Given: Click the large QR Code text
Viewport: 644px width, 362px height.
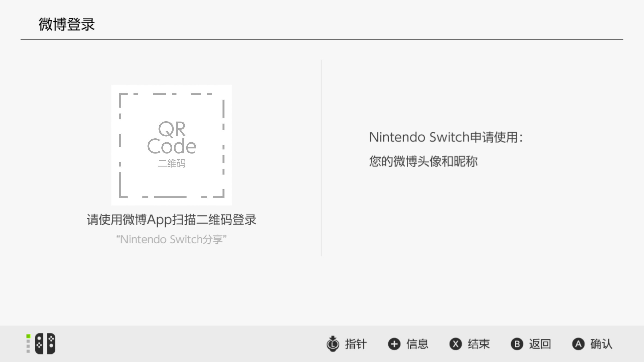Looking at the screenshot, I should [x=171, y=137].
